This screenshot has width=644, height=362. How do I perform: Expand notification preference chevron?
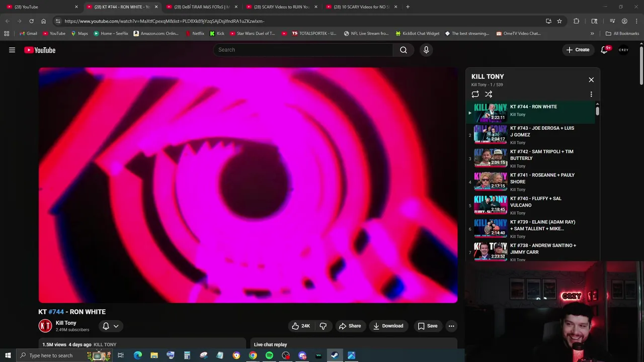(116, 326)
